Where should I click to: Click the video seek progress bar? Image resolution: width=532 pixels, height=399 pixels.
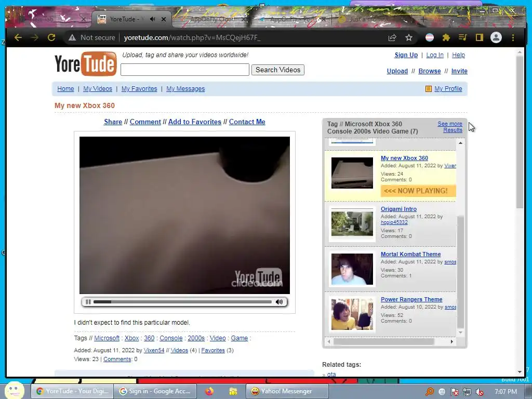(x=182, y=302)
